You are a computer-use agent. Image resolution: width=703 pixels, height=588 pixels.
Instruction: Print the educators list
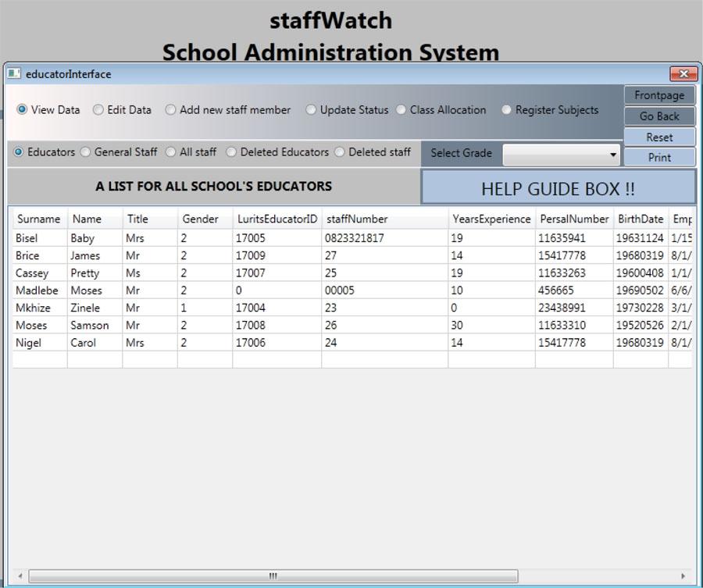coord(658,157)
